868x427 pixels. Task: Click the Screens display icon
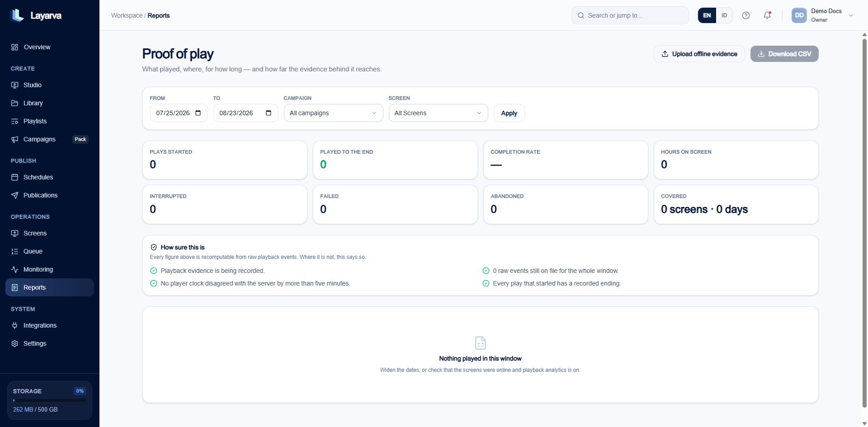(x=15, y=233)
